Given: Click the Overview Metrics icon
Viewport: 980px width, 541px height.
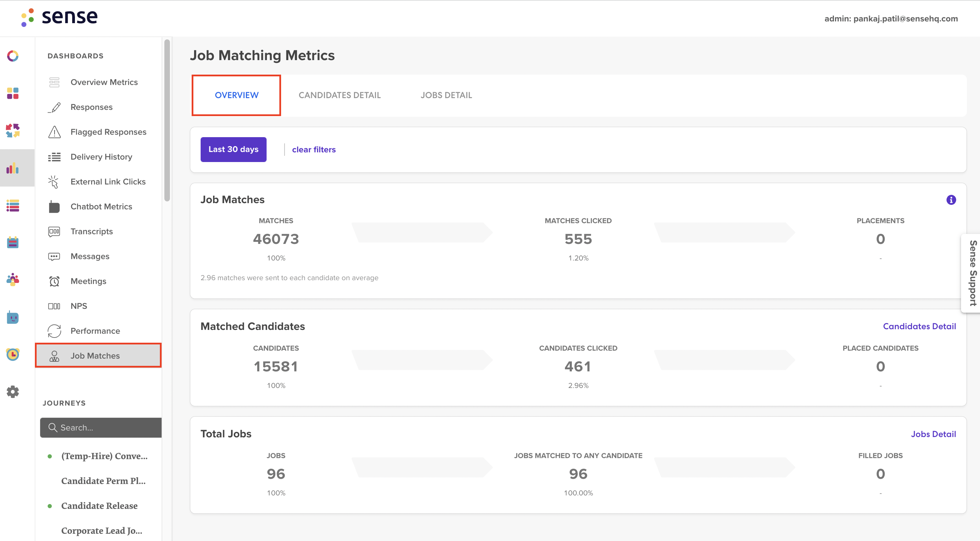Looking at the screenshot, I should click(54, 82).
